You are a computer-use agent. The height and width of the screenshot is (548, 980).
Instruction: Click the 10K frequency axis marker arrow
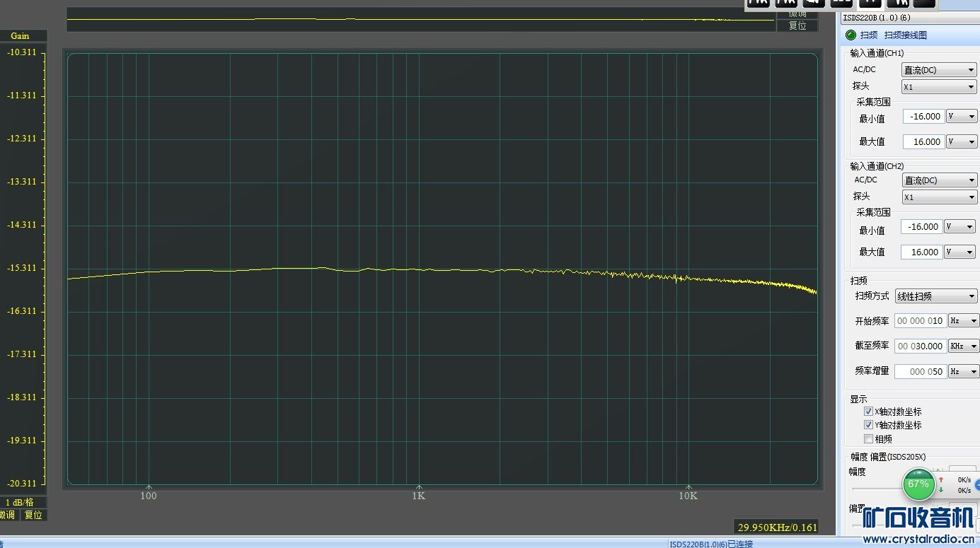(688, 486)
